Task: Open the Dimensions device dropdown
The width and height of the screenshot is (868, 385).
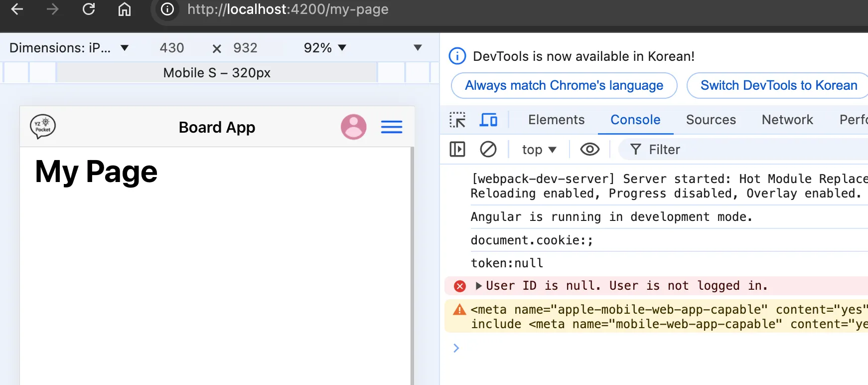Action: (x=69, y=48)
